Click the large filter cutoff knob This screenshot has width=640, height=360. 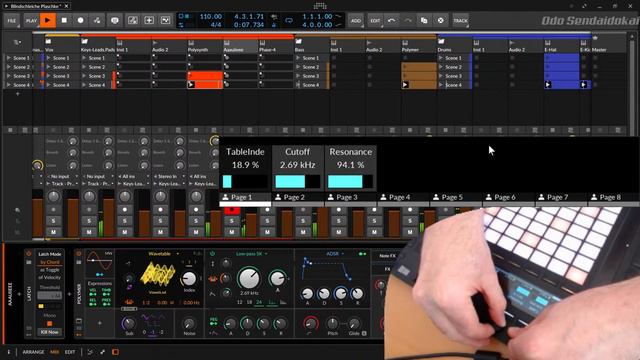click(249, 278)
